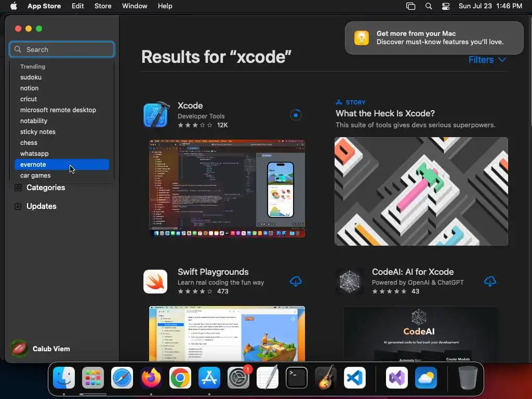Open the Trash in the Dock
The width and height of the screenshot is (532, 399).
pos(468,377)
